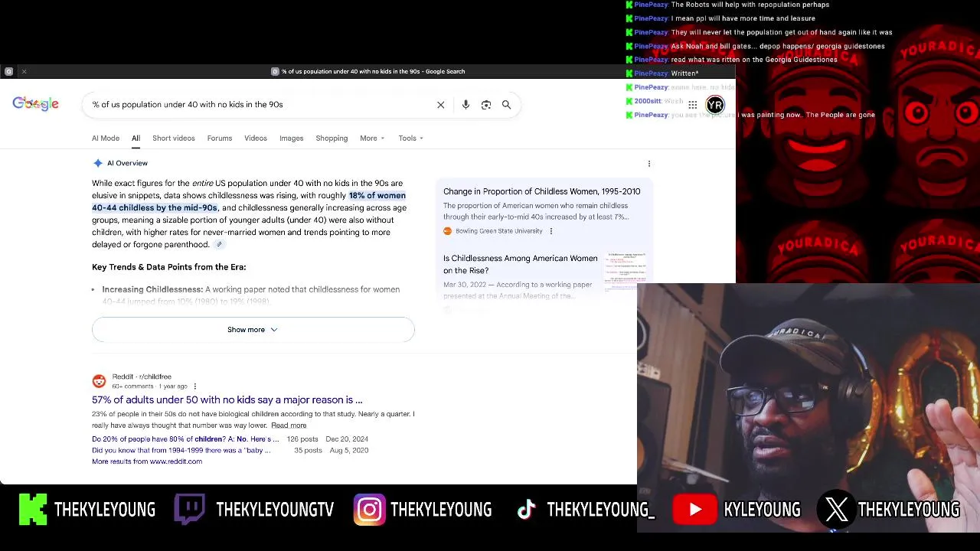Open the childlessness article thumbnail image
This screenshot has height=551, width=980.
coord(626,272)
